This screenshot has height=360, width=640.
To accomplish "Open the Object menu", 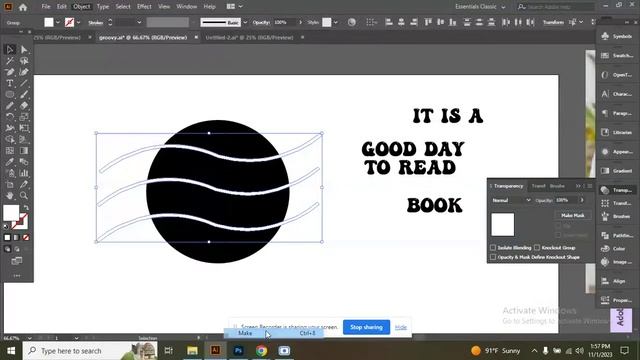I will pos(81,7).
